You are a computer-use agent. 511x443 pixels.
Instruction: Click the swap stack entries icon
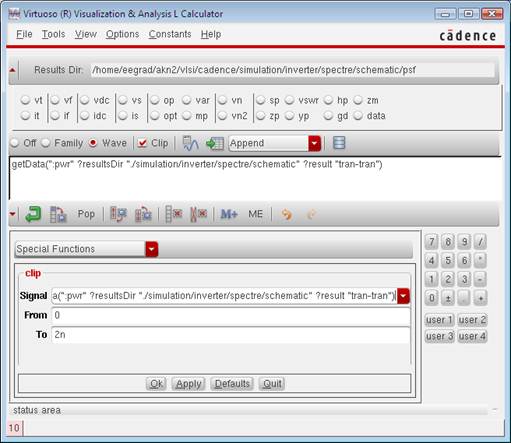click(x=118, y=214)
